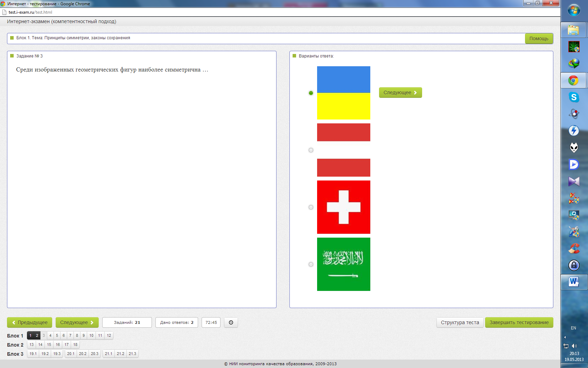
Task: Open the KeePass padlock icon
Action: click(574, 265)
